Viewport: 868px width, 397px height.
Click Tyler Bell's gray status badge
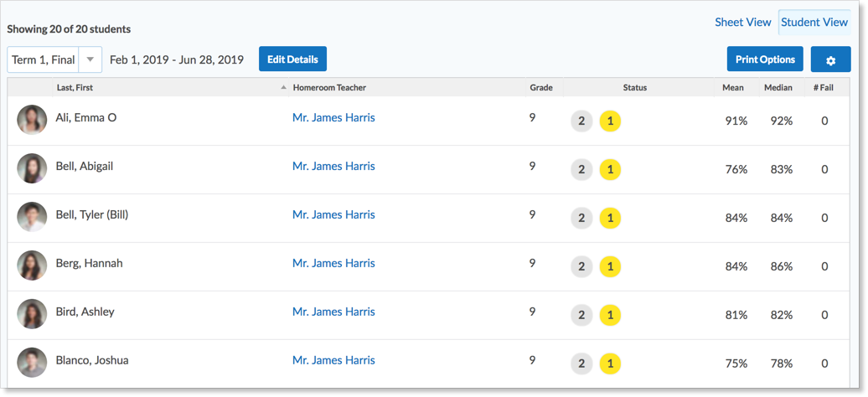581,218
